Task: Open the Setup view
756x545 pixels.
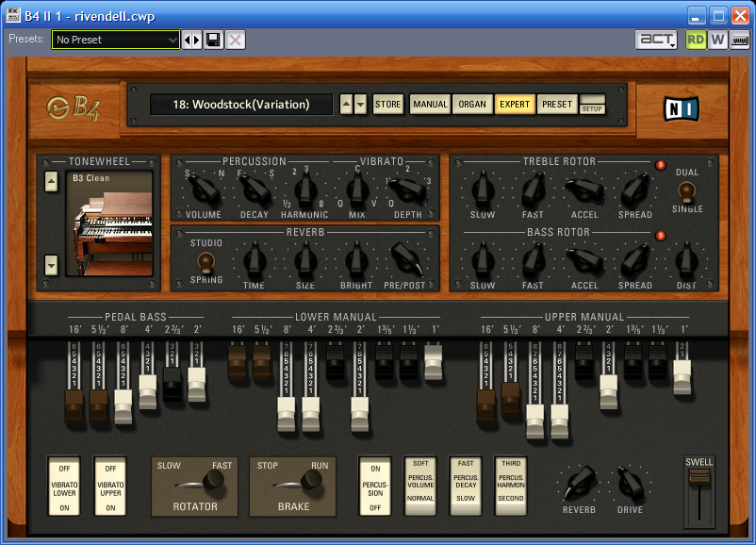Action: (x=592, y=104)
